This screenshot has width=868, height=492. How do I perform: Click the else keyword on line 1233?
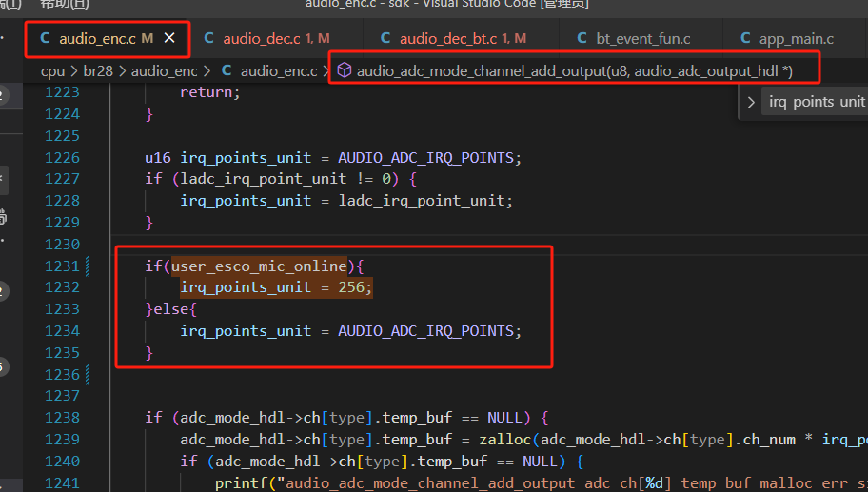click(171, 309)
